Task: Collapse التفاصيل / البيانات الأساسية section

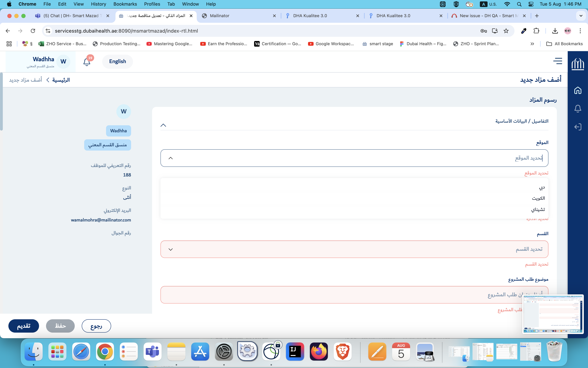Action: click(163, 125)
